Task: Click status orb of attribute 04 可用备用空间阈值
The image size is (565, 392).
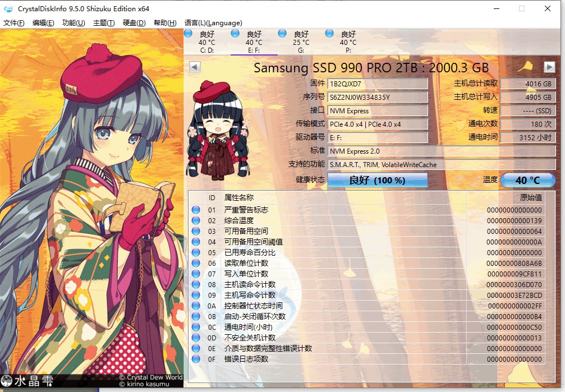Action: pyautogui.click(x=196, y=242)
